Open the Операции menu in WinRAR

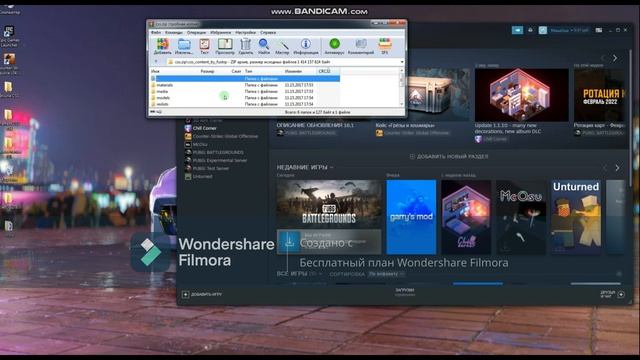[x=197, y=32]
